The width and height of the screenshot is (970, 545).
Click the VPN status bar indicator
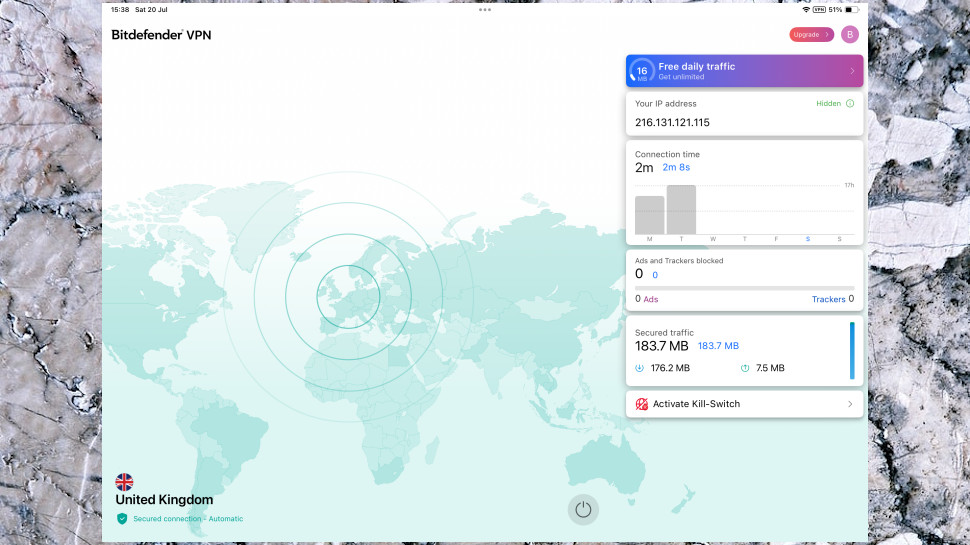[x=820, y=10]
